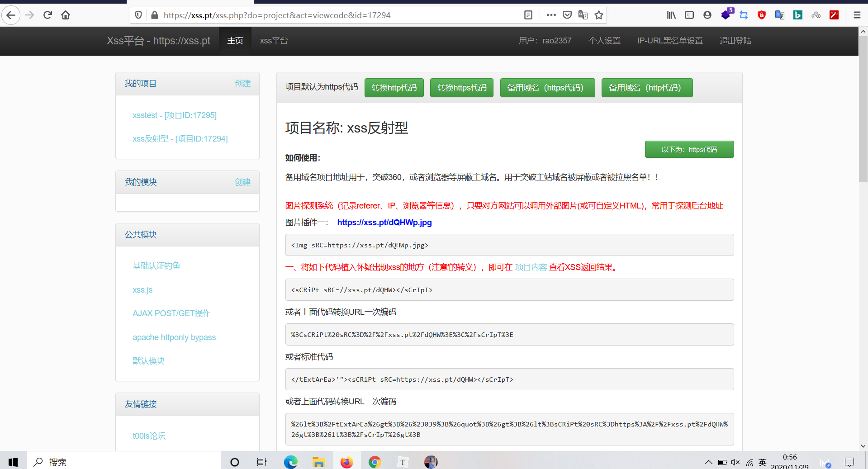868x469 pixels.
Task: Open 个人设置 personal settings
Action: [x=604, y=41]
